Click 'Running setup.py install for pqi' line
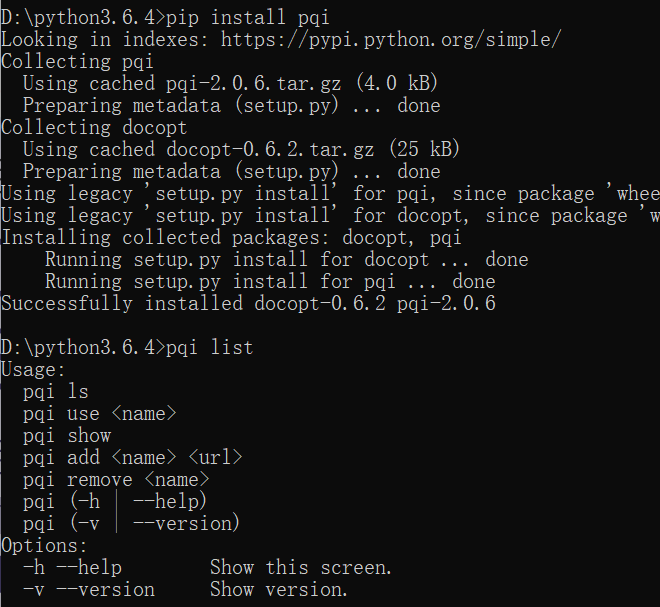The width and height of the screenshot is (660, 607). pos(270,282)
